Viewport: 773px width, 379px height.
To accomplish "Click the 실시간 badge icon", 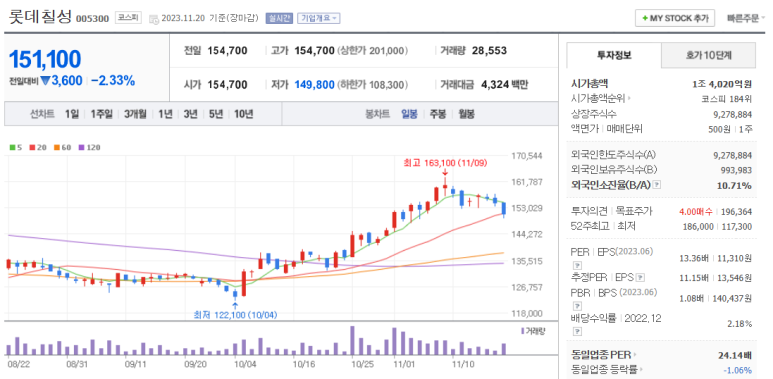I will pos(279,18).
